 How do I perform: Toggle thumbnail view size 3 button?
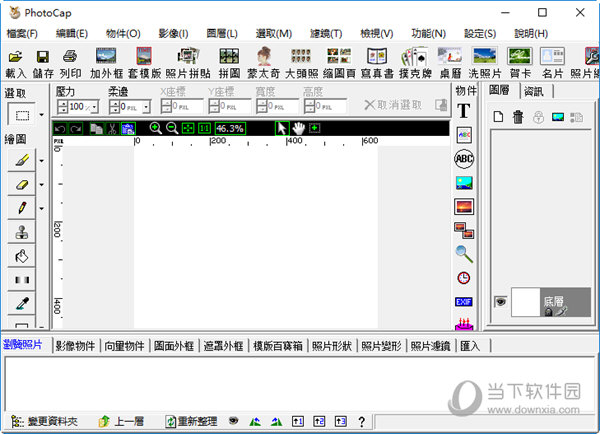tap(341, 421)
